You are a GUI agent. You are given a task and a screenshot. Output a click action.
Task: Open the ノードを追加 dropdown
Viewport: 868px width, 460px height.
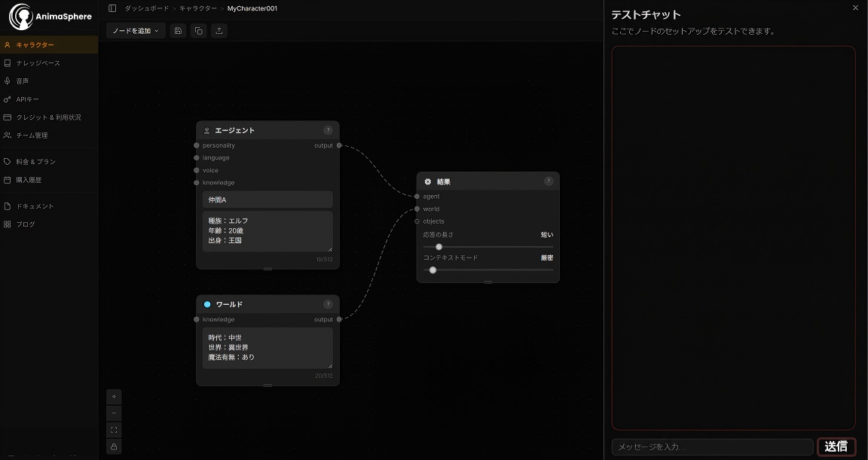coord(136,31)
